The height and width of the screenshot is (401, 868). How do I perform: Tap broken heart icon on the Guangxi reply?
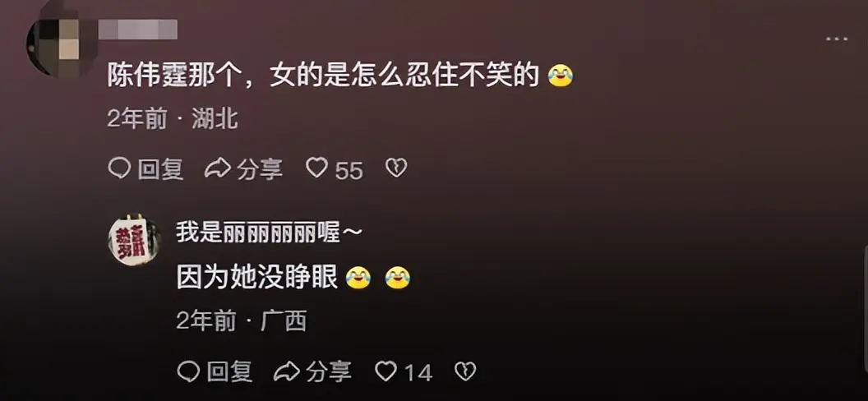coord(465,371)
